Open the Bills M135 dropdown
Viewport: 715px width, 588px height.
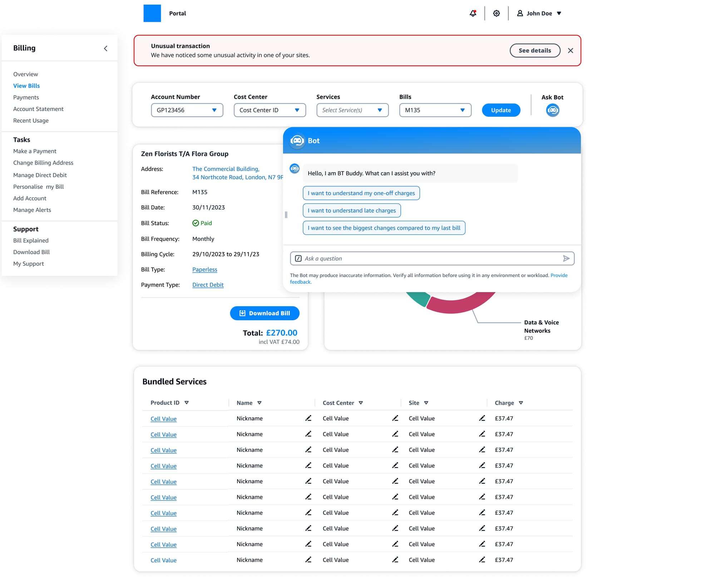click(x=435, y=110)
